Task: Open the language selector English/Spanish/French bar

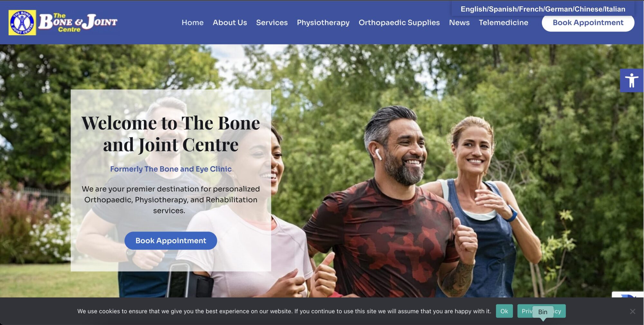Action: coord(543,9)
